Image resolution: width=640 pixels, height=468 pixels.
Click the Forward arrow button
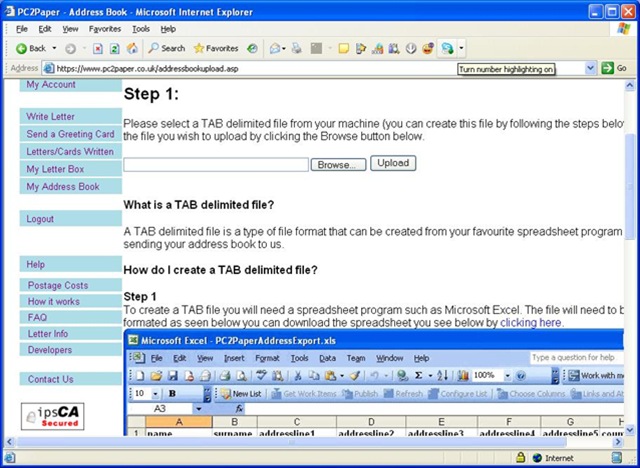[x=70, y=49]
